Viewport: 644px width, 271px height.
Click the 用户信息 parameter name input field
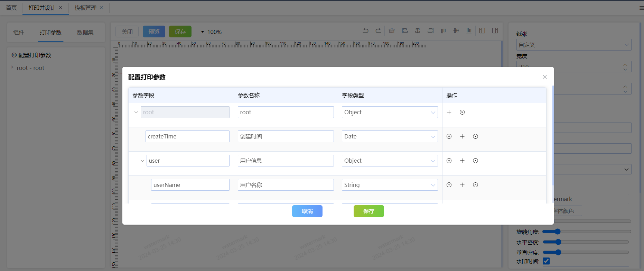point(286,161)
